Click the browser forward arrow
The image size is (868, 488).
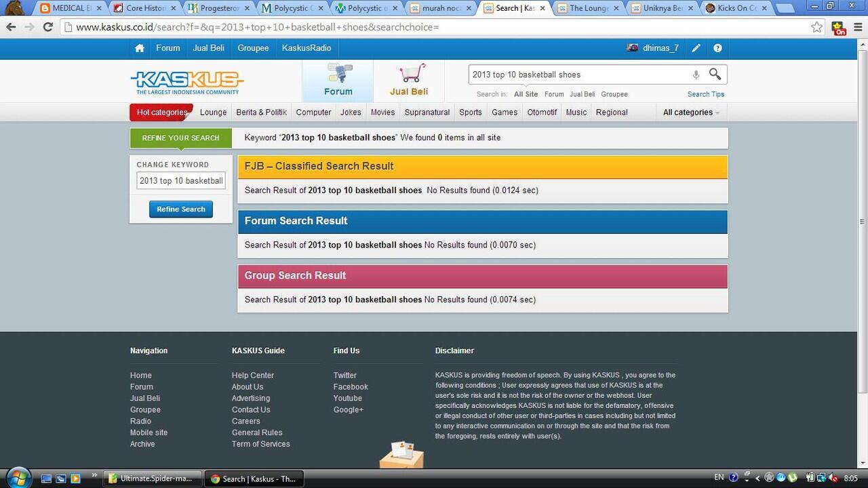(29, 27)
